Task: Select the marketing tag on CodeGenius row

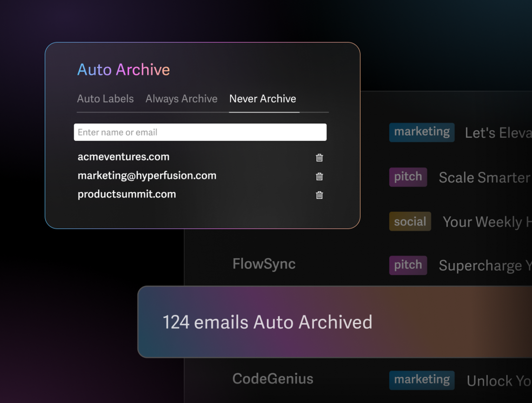Action: 421,380
